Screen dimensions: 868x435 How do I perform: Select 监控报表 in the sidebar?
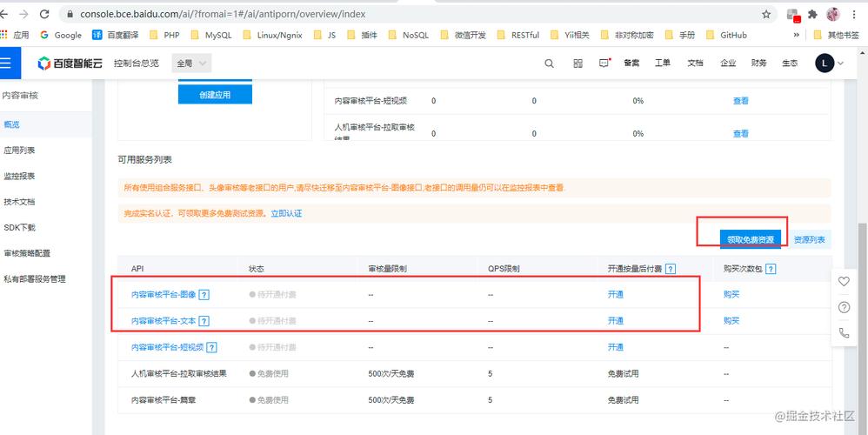coord(46,176)
